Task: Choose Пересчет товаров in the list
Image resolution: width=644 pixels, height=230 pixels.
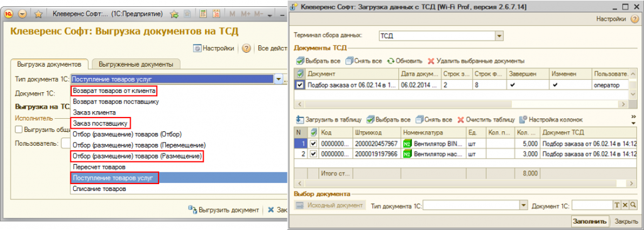Action: [x=99, y=167]
